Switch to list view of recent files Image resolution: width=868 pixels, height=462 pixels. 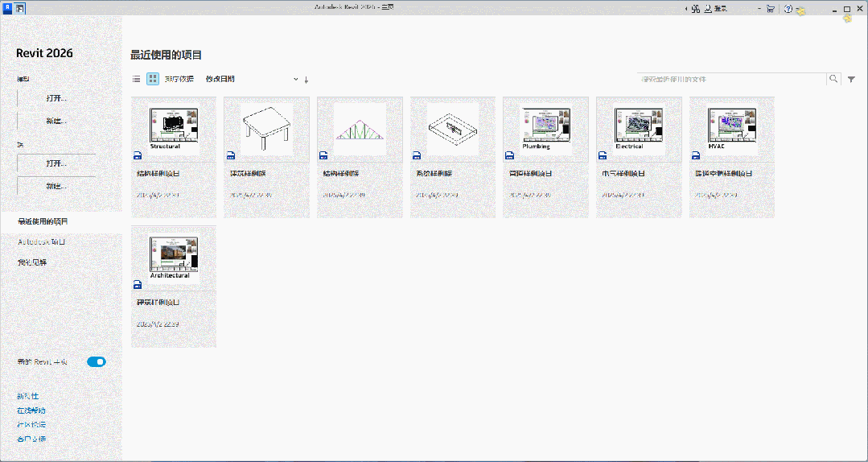point(136,79)
